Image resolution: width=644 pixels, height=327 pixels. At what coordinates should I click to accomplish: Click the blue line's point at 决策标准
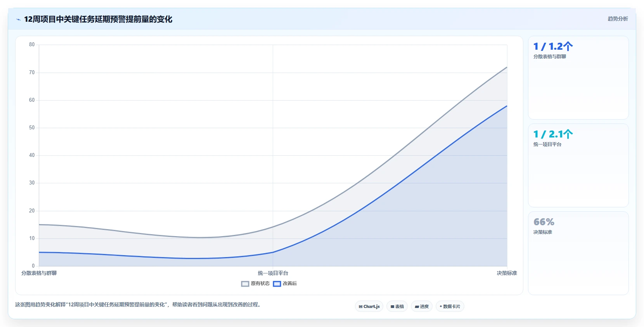pos(507,106)
